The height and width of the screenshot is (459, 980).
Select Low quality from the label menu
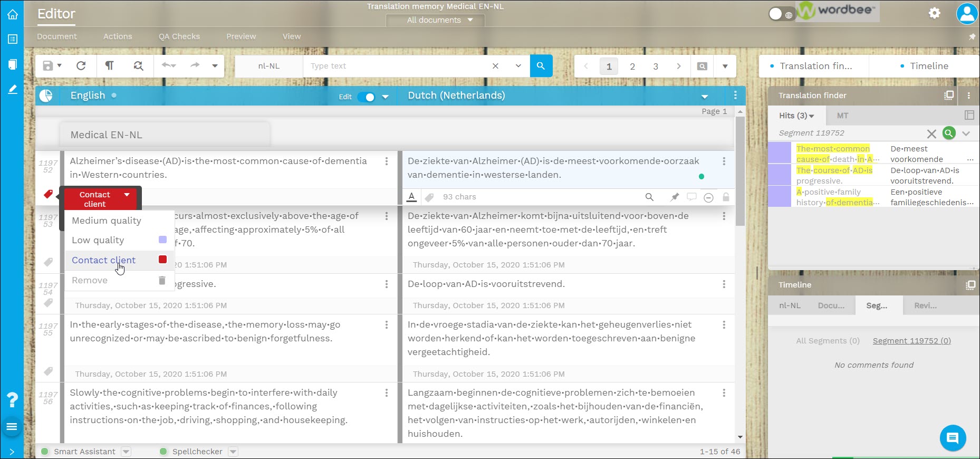pyautogui.click(x=98, y=240)
